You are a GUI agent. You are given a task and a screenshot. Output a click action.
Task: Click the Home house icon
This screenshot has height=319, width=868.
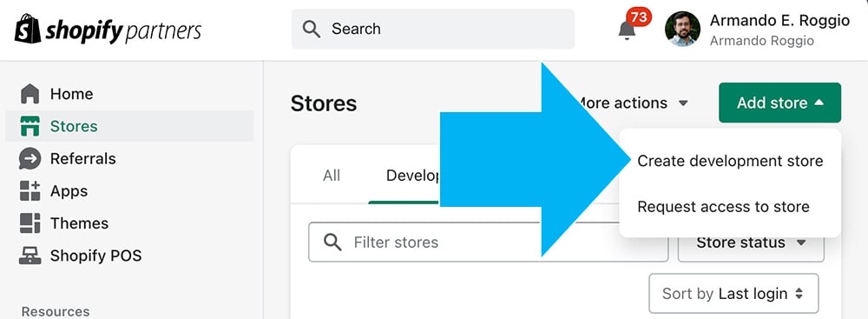[30, 94]
